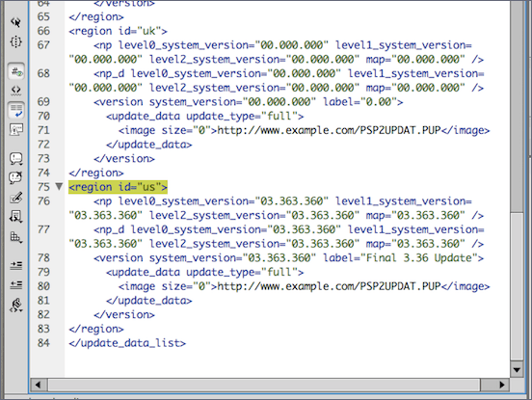Click line number 66 in the gutter

43,31
